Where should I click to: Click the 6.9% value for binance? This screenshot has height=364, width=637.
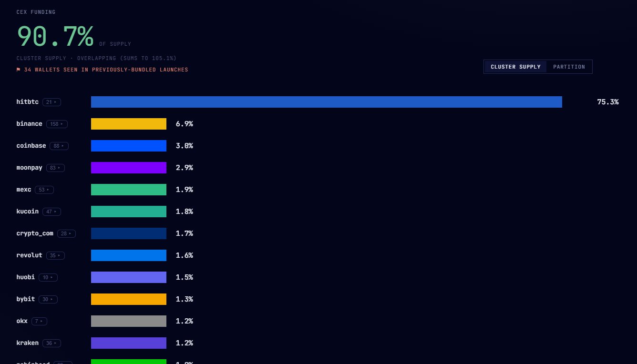185,124
